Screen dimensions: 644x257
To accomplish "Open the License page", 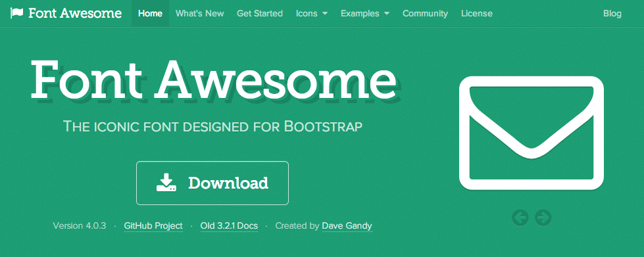I will point(476,14).
